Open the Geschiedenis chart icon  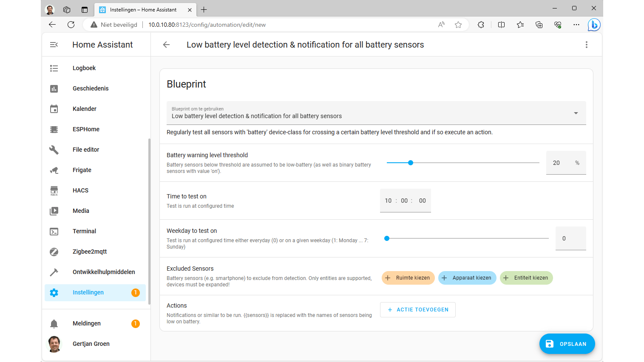pos(54,88)
